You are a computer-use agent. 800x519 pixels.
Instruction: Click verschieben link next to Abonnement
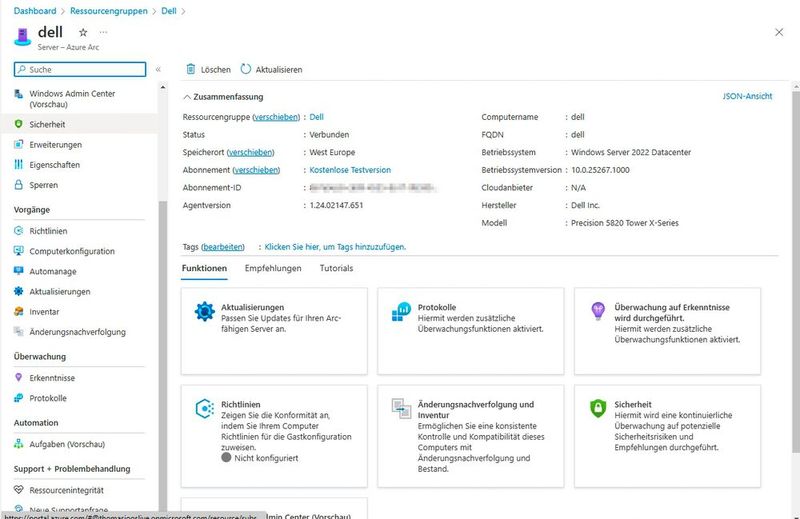click(256, 170)
